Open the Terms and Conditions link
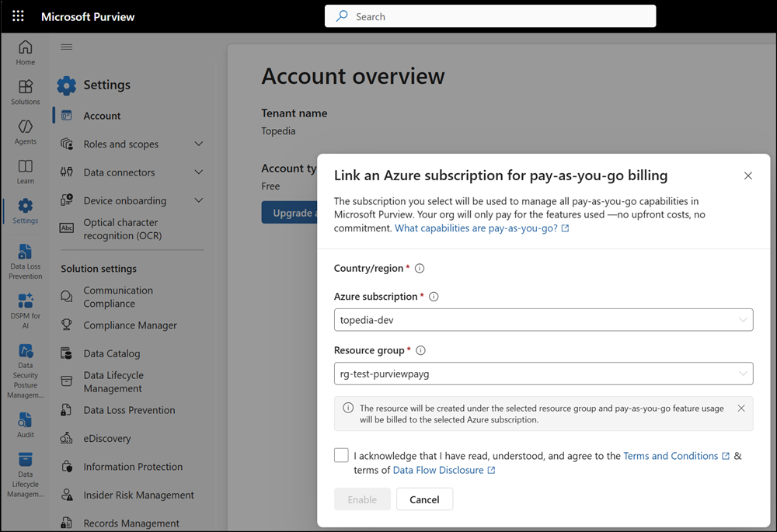 671,456
